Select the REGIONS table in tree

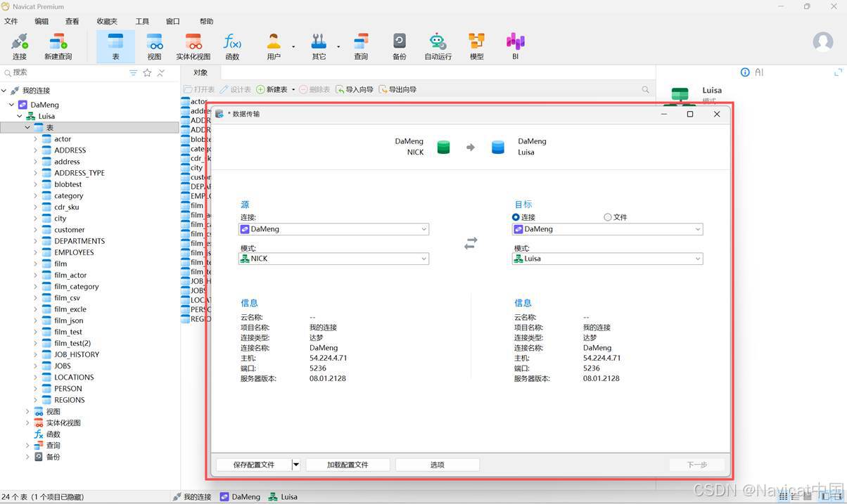70,400
